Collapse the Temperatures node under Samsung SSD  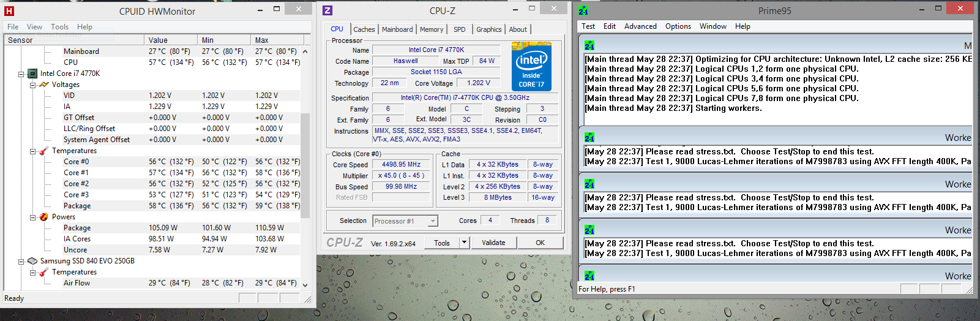point(32,272)
